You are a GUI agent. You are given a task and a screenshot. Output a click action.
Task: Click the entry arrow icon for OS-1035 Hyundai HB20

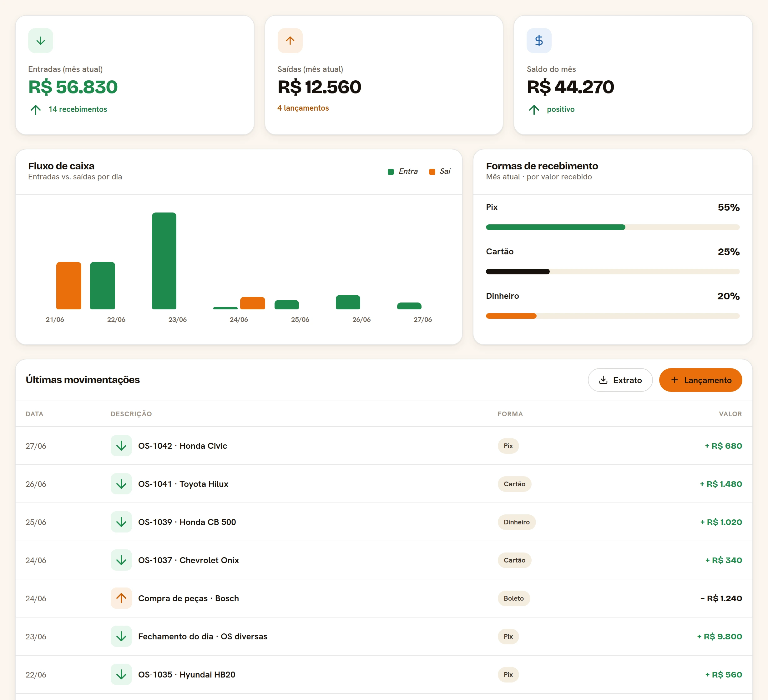pyautogui.click(x=121, y=674)
